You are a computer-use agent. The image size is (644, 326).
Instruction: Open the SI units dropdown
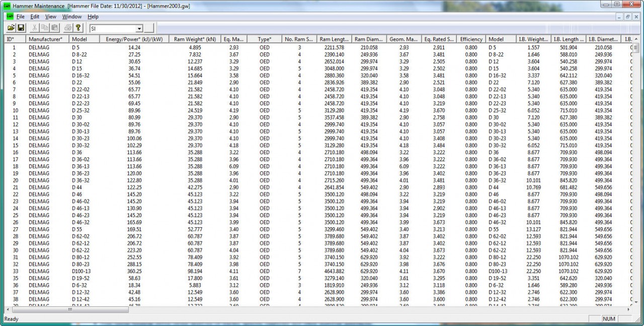[139, 29]
